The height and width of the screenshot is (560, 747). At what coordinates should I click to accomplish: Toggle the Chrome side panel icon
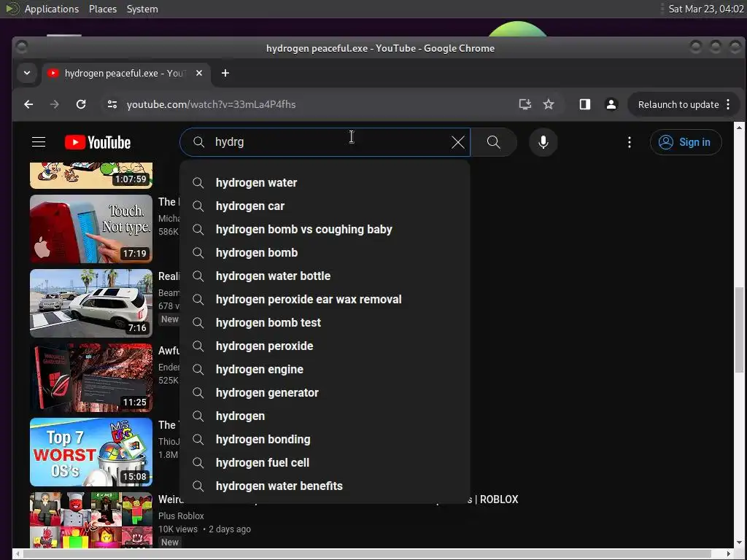584,104
